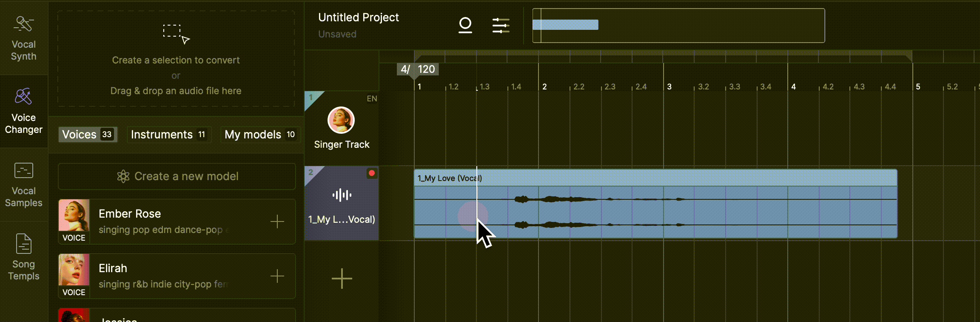The height and width of the screenshot is (322, 980).
Task: Click the 4/ time signature field
Action: [x=405, y=69]
